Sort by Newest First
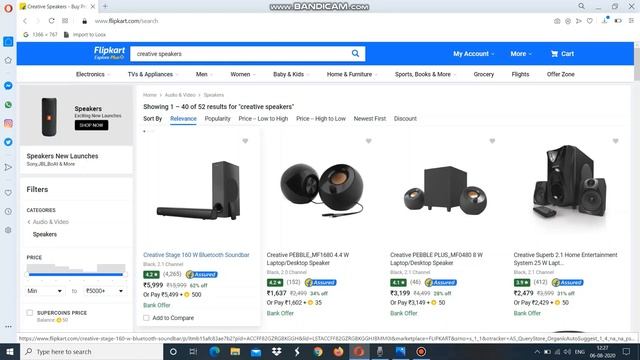The image size is (640, 360). 369,118
